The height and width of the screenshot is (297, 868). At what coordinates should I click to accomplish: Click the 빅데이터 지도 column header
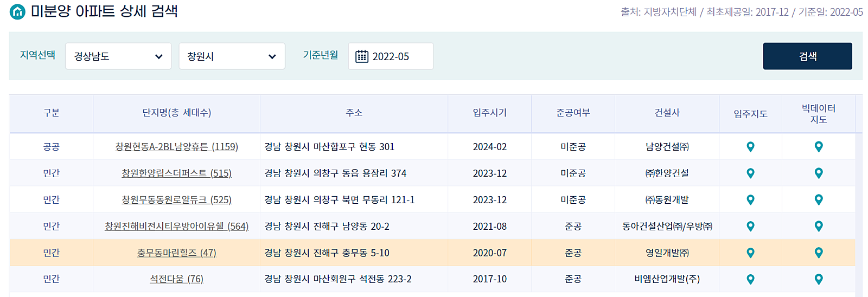click(819, 114)
